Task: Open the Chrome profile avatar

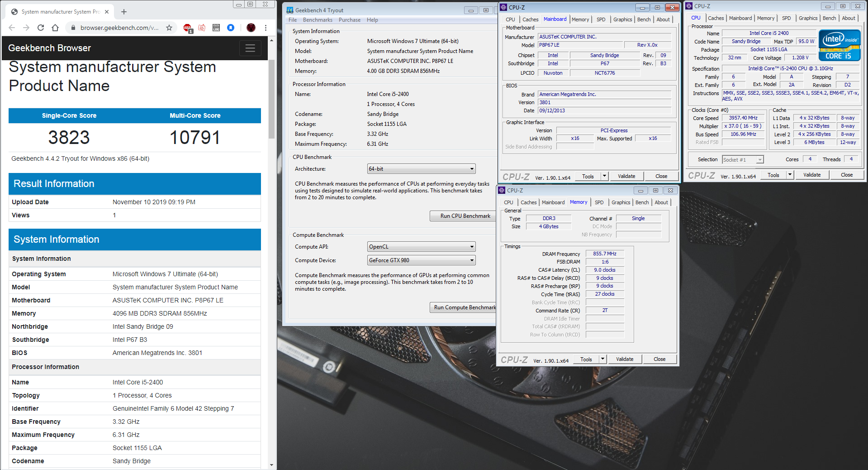Action: point(251,28)
